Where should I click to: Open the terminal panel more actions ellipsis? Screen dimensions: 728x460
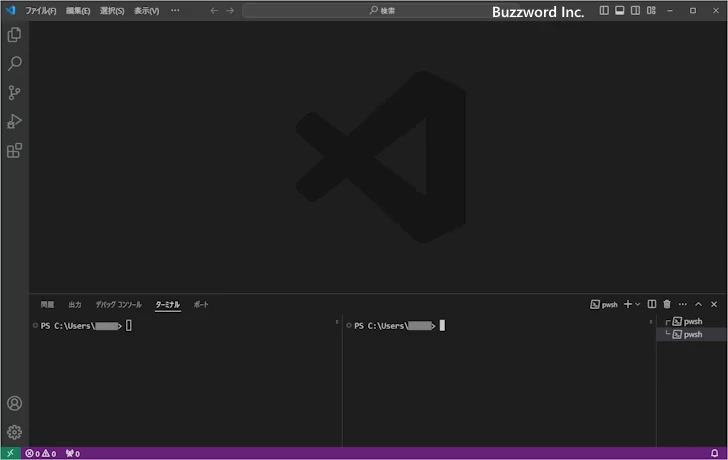(683, 304)
